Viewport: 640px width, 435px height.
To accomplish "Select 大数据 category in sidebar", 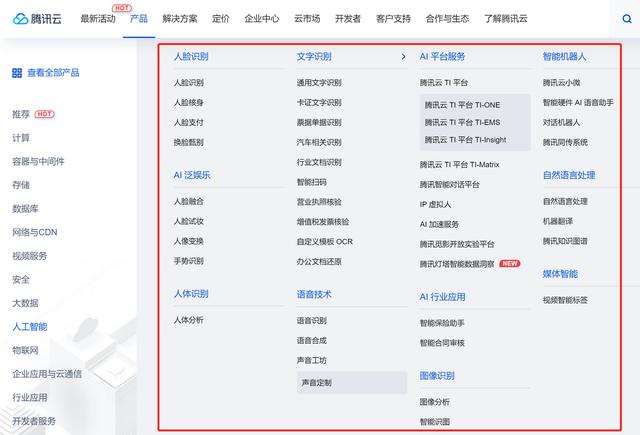I will coord(25,303).
